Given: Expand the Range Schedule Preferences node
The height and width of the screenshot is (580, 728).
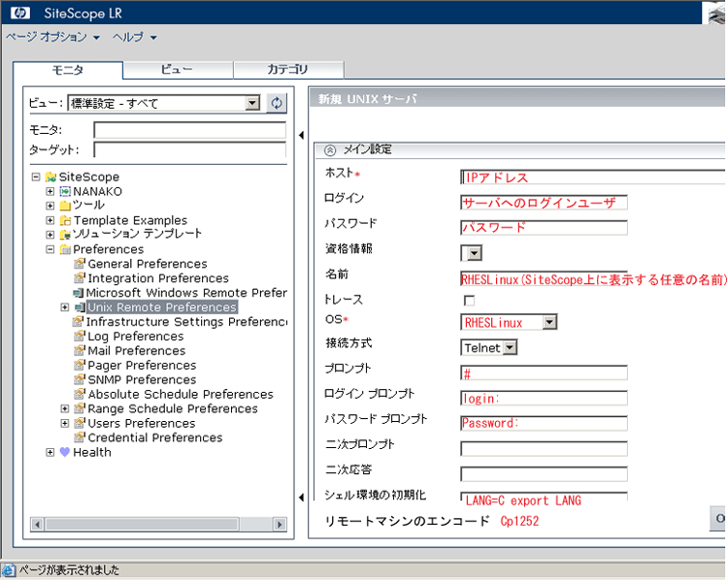Looking at the screenshot, I should point(65,408).
